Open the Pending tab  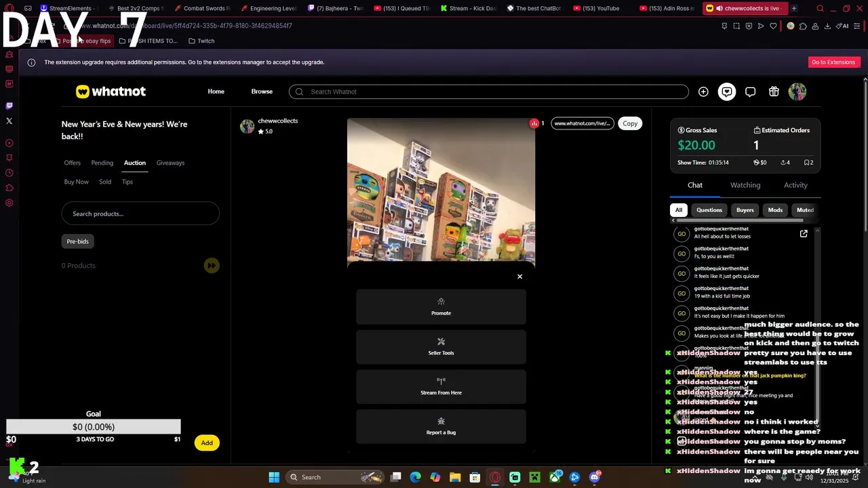(102, 163)
